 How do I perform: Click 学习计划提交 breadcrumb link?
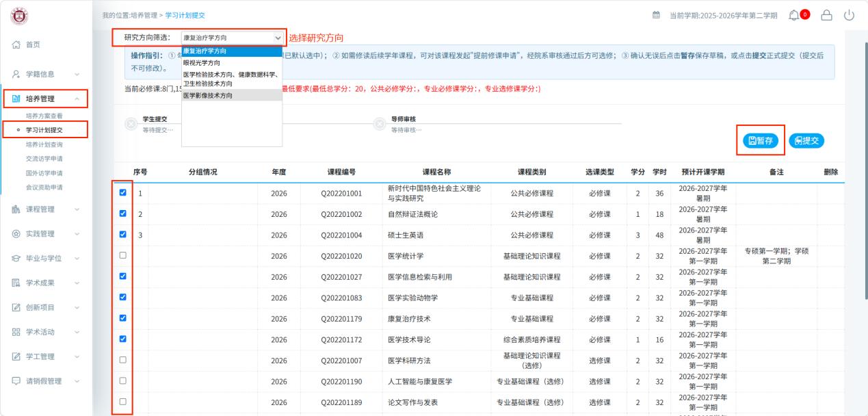tap(186, 15)
